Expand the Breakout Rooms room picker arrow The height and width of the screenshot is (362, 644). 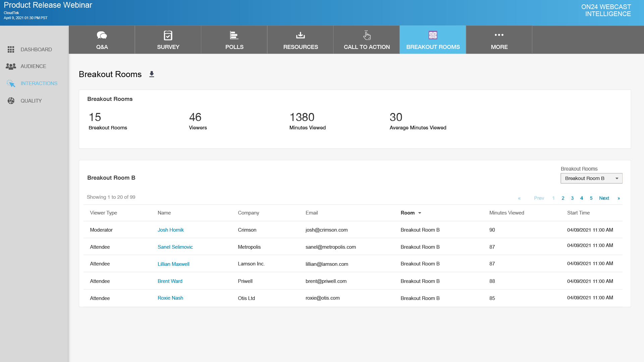pyautogui.click(x=617, y=178)
